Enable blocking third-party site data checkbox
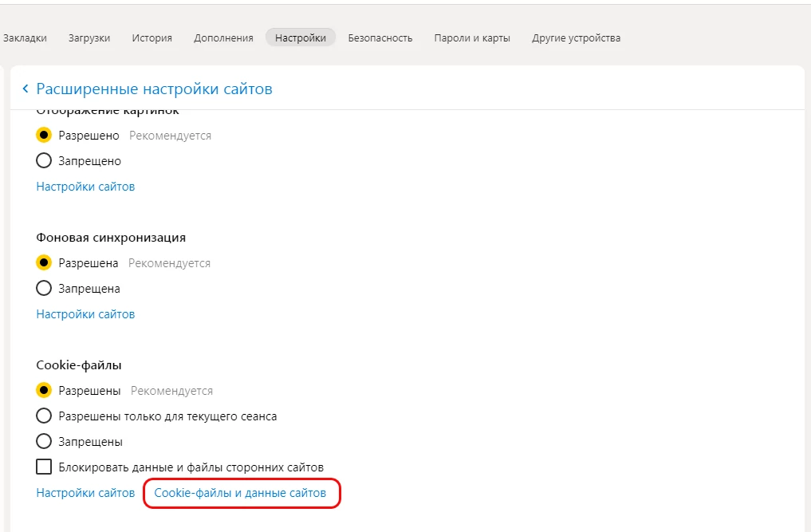Screen dimensions: 811x532 (x=45, y=467)
